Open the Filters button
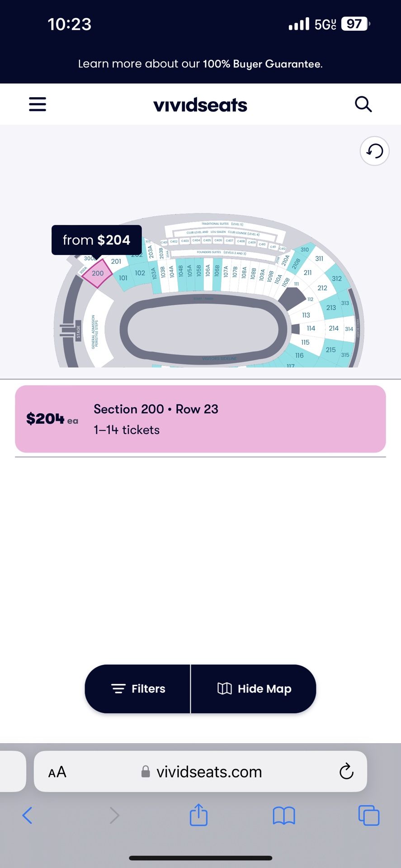The height and width of the screenshot is (868, 401). tap(138, 689)
